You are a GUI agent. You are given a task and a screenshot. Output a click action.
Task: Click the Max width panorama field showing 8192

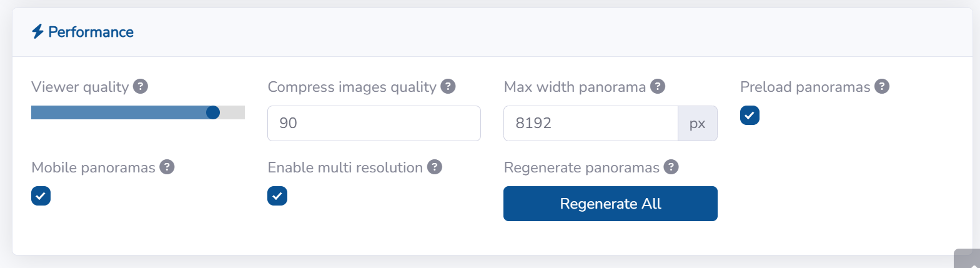[590, 123]
